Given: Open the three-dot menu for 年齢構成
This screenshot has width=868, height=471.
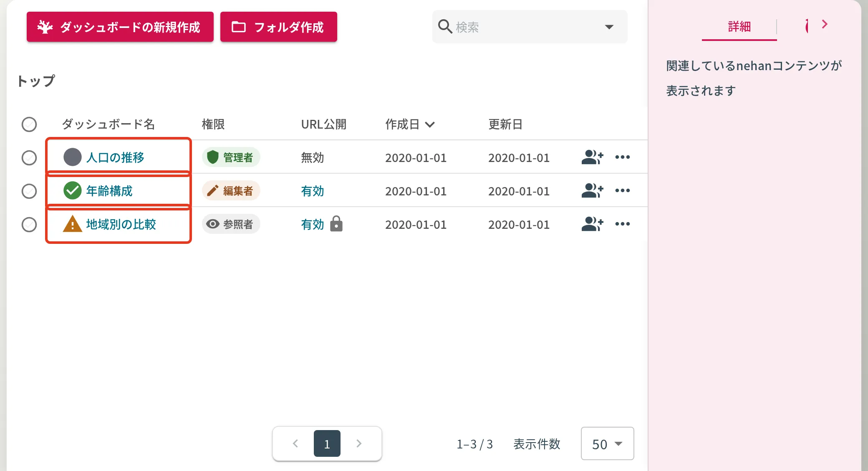Looking at the screenshot, I should [622, 191].
